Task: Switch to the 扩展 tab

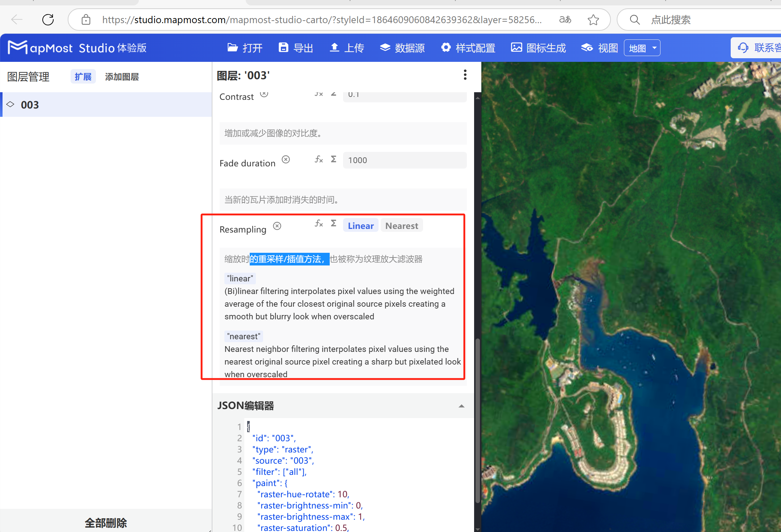Action: [83, 76]
